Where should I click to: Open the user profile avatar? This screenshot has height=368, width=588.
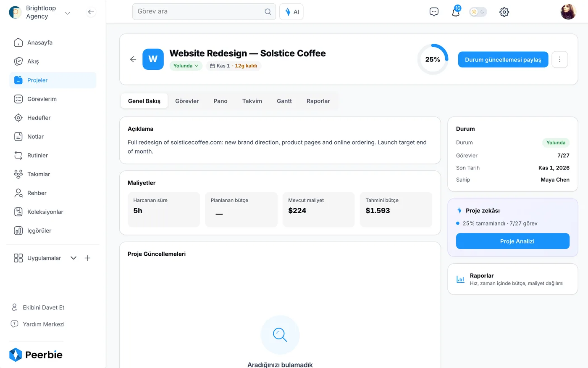tap(568, 12)
